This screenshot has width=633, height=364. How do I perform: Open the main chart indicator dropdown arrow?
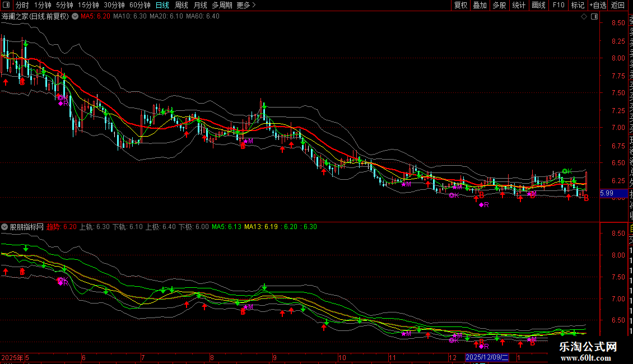(x=74, y=16)
